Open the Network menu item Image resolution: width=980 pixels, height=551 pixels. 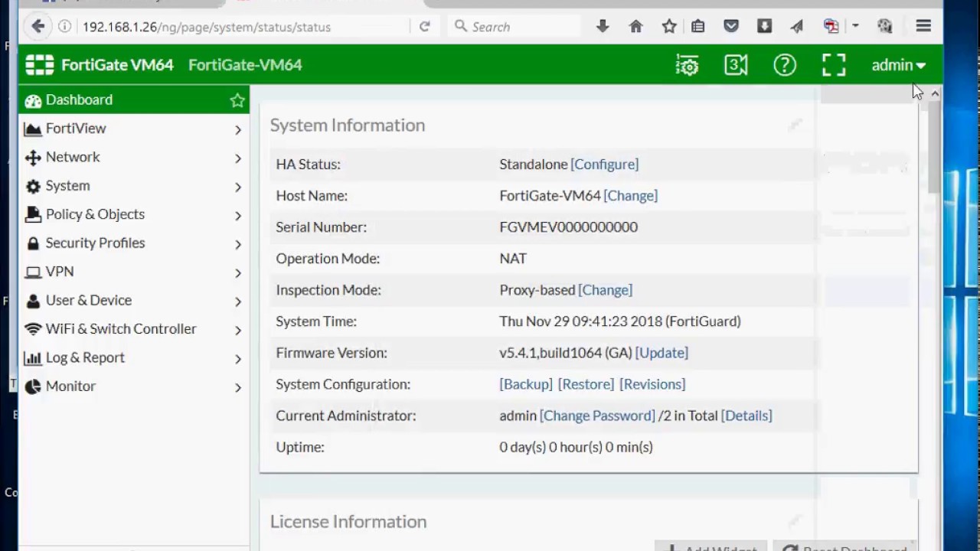tap(73, 157)
